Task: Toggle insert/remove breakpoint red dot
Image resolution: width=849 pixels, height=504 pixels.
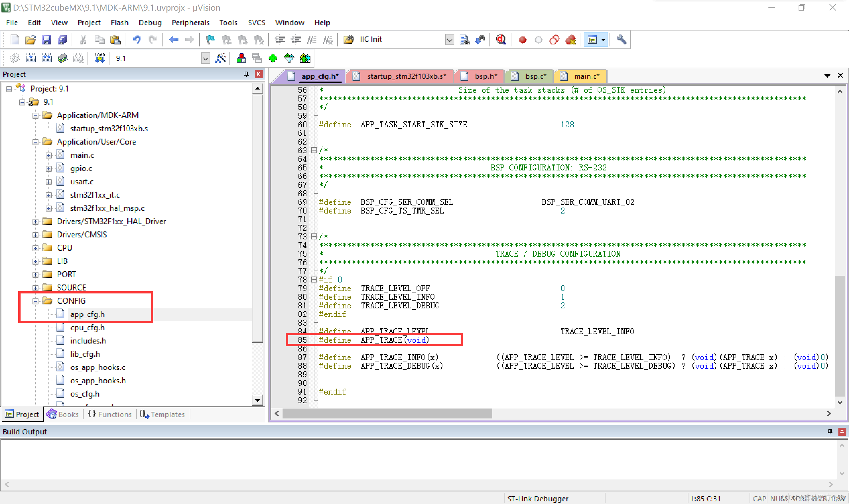Action: (522, 40)
